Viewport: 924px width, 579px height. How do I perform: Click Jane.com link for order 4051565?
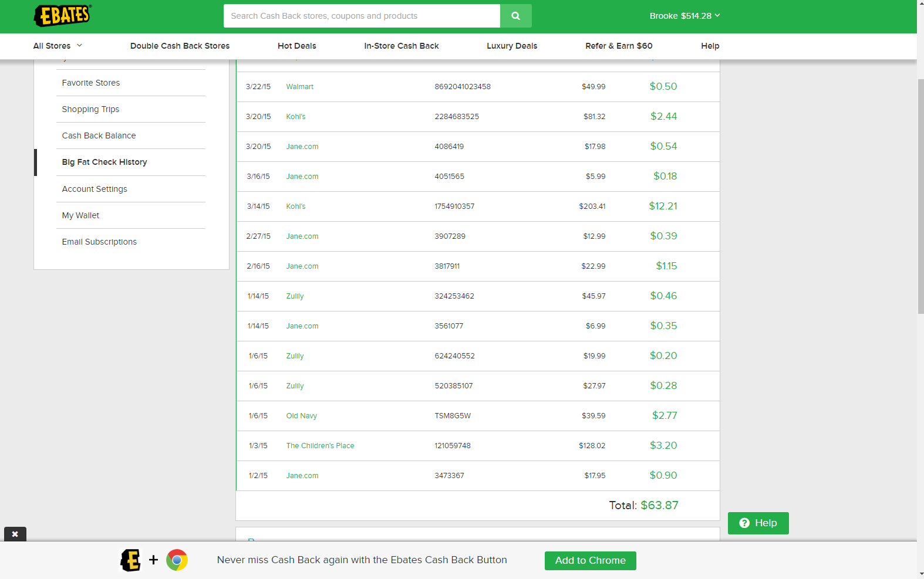(302, 177)
